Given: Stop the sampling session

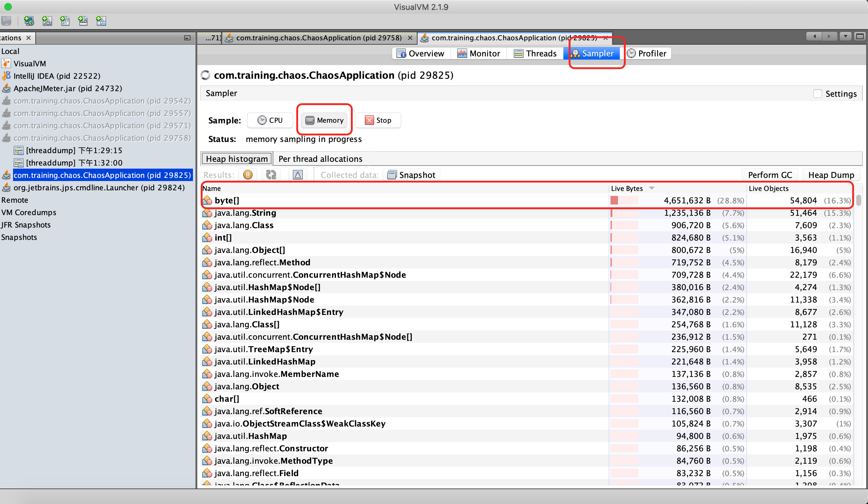Looking at the screenshot, I should [x=378, y=120].
